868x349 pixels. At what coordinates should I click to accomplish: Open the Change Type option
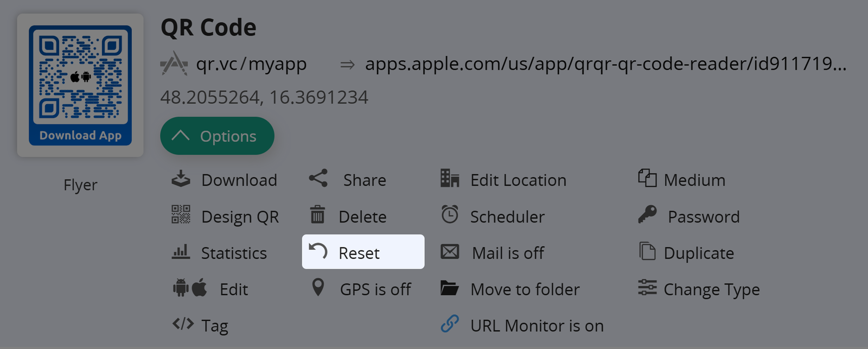tap(711, 290)
